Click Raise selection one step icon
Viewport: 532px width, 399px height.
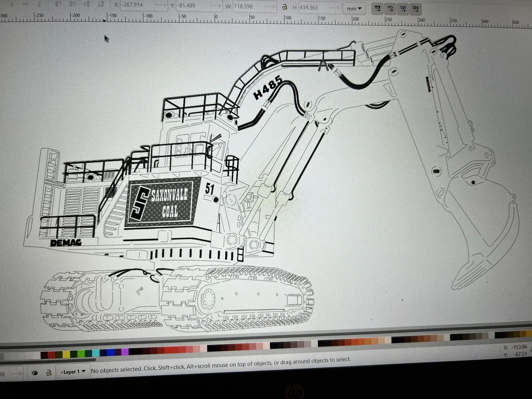tap(72, 4)
